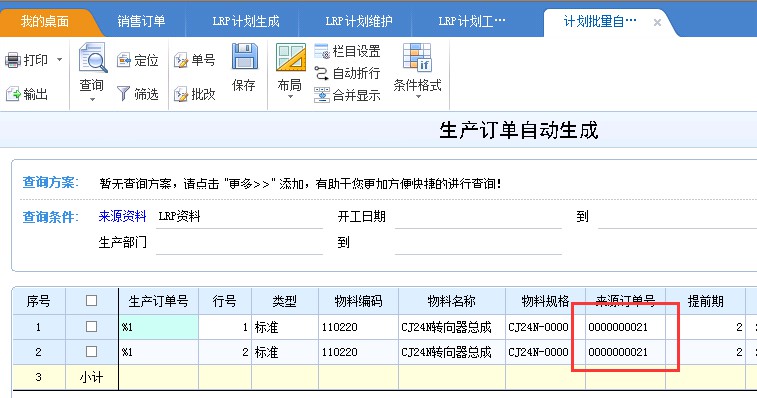Click the 查询 magnifier icon

coord(93,58)
